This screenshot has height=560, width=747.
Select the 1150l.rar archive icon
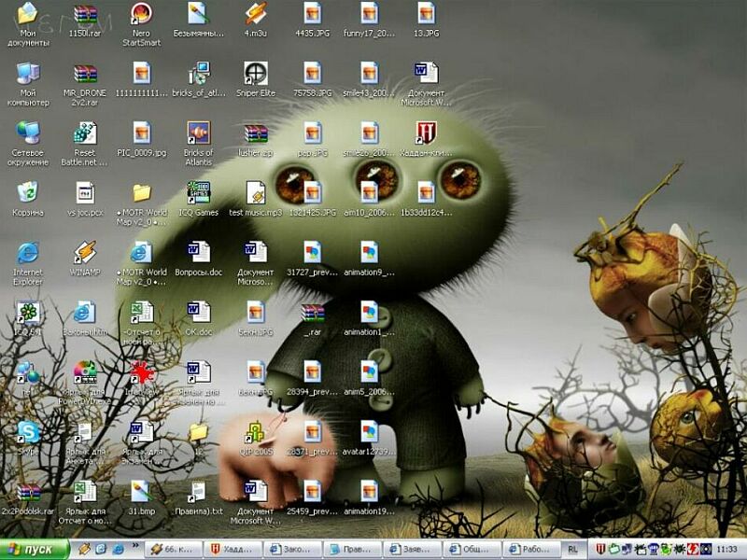(x=85, y=14)
